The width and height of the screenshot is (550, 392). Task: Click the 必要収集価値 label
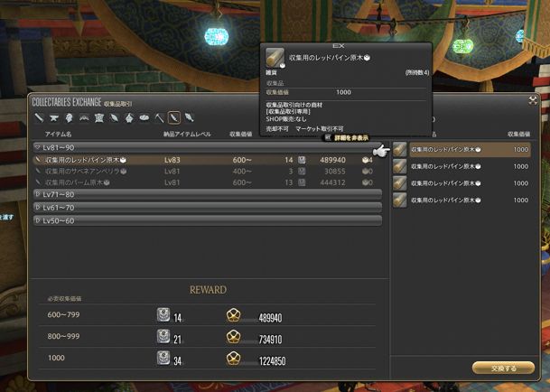tap(64, 299)
